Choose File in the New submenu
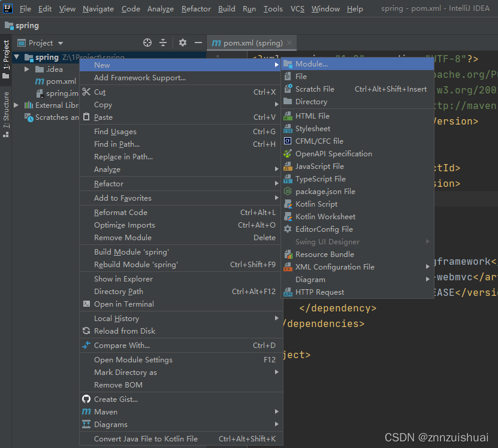This screenshot has height=448, width=498. tap(358, 77)
